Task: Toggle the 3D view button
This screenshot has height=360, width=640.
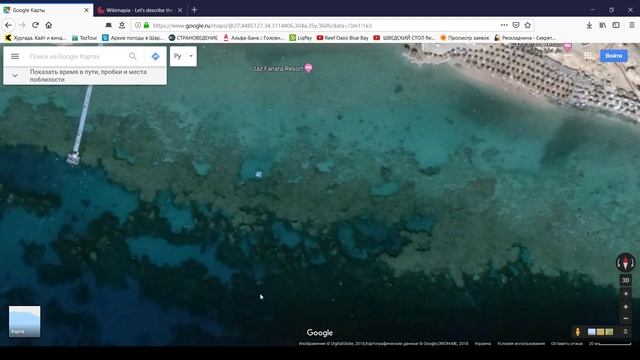Action: click(x=625, y=280)
